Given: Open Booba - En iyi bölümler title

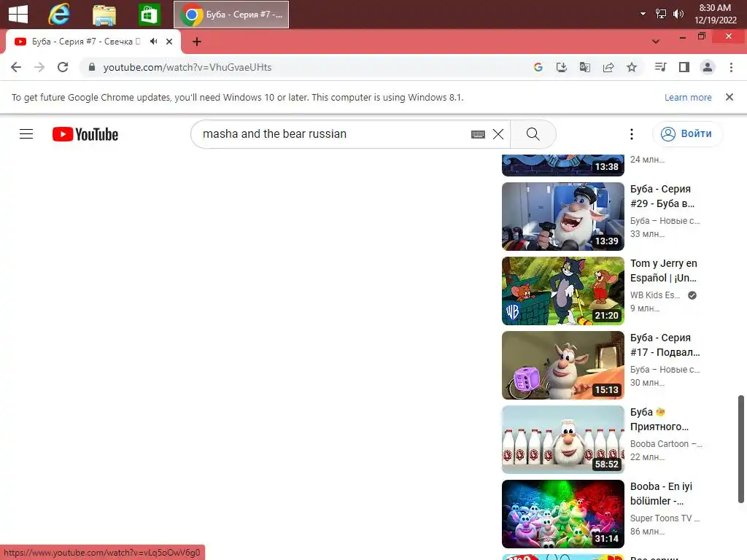Looking at the screenshot, I should click(x=661, y=494).
